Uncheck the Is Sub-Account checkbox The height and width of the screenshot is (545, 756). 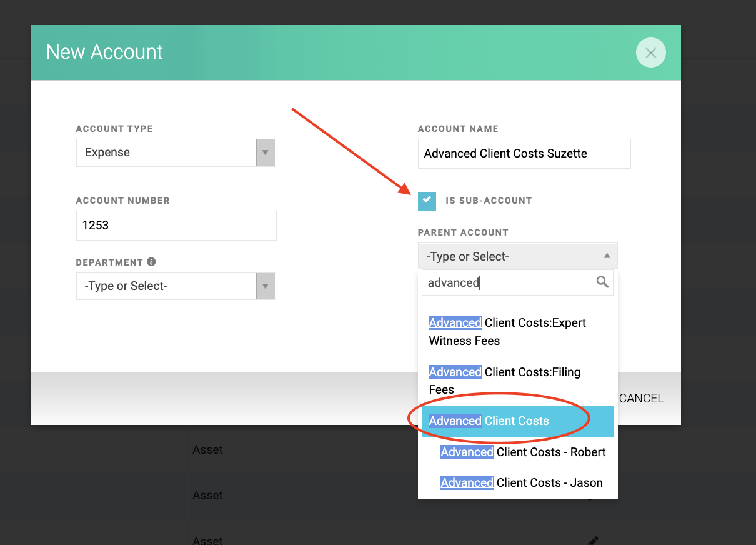coord(427,201)
